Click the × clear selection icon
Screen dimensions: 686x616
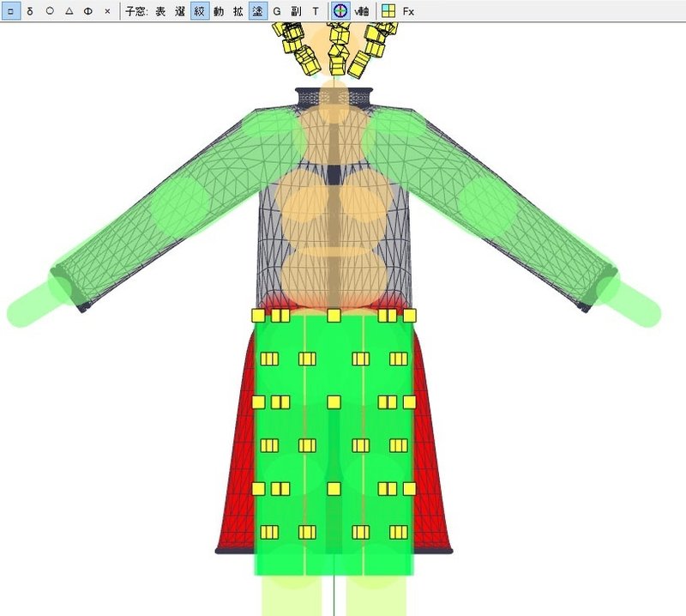[x=108, y=12]
